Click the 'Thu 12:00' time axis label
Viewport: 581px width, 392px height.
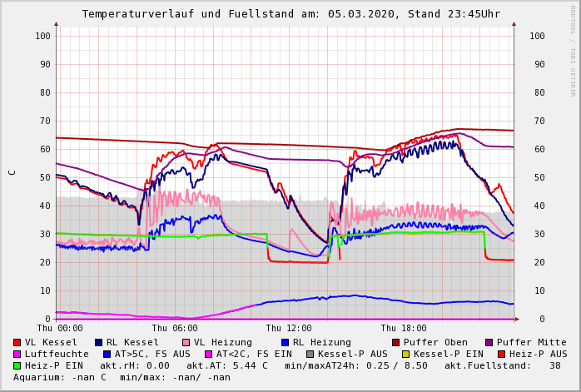pos(289,328)
